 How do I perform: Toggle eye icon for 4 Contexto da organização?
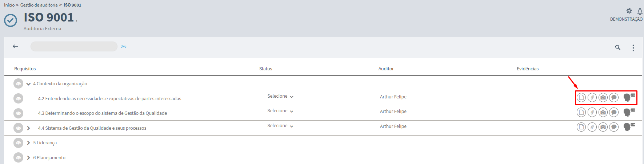click(x=18, y=83)
